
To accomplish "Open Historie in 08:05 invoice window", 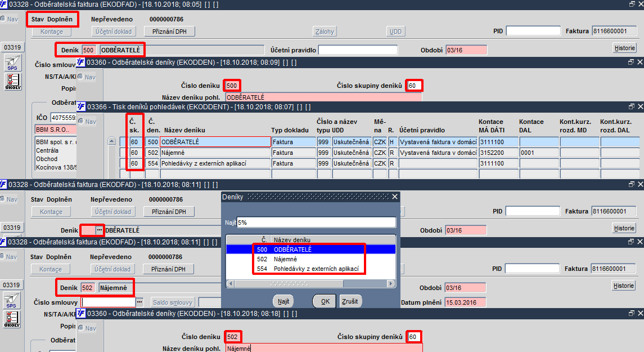I will (x=625, y=48).
